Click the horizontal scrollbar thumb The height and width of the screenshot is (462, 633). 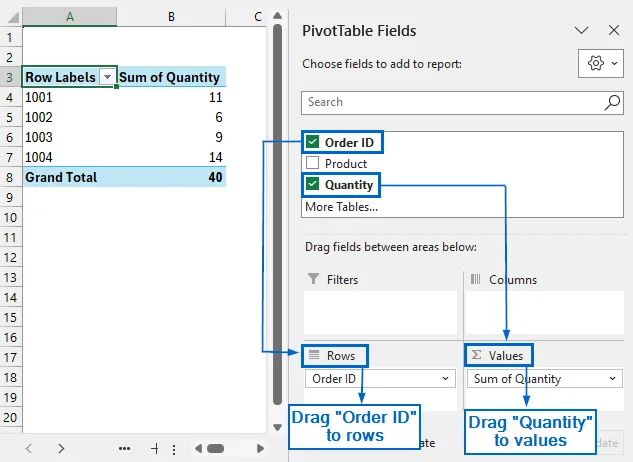[216, 448]
